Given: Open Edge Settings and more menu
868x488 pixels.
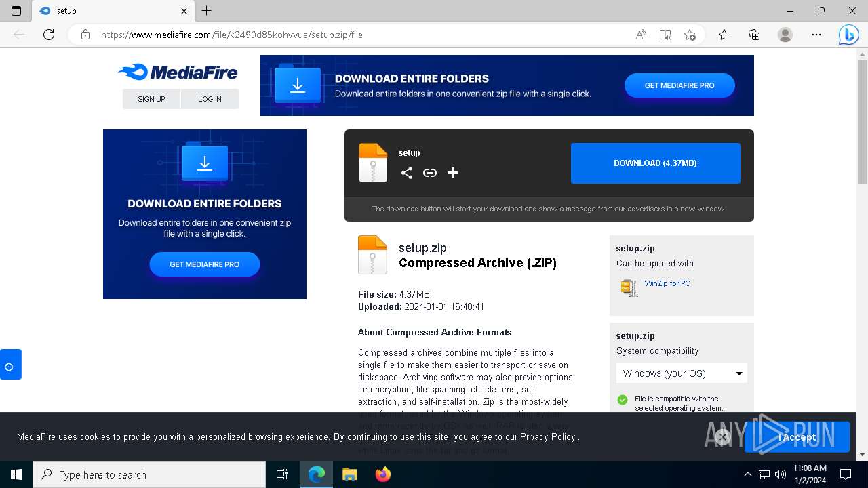Looking at the screenshot, I should [816, 35].
